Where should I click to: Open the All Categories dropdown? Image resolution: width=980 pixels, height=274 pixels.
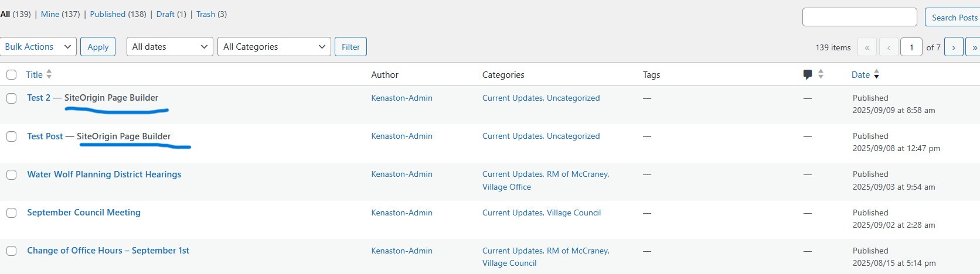tap(274, 47)
